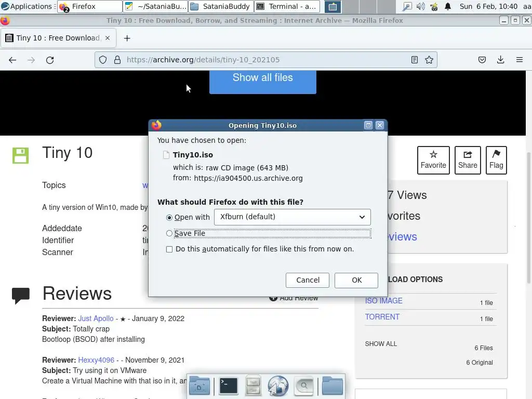Open the dock's desktop folder icon
The image size is (532, 399).
click(199, 386)
